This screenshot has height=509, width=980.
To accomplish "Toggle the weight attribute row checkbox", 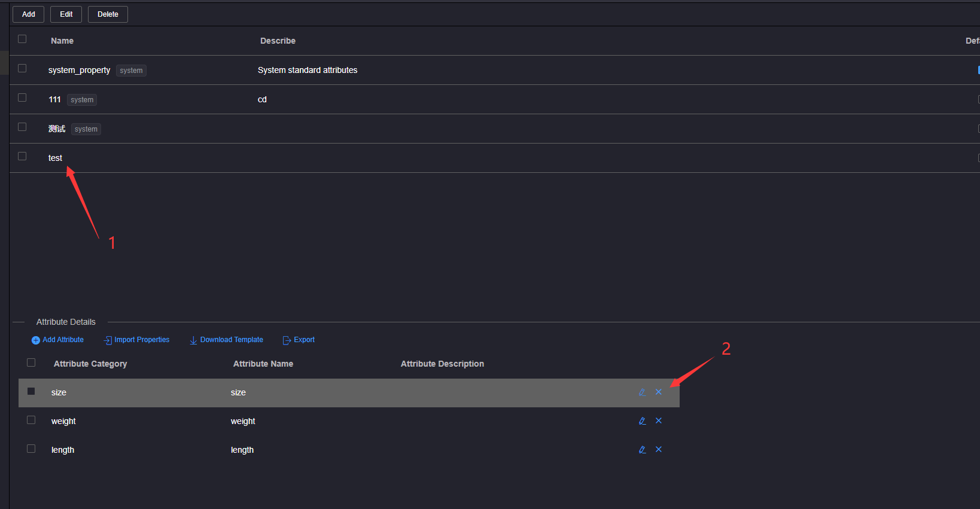I will [31, 420].
